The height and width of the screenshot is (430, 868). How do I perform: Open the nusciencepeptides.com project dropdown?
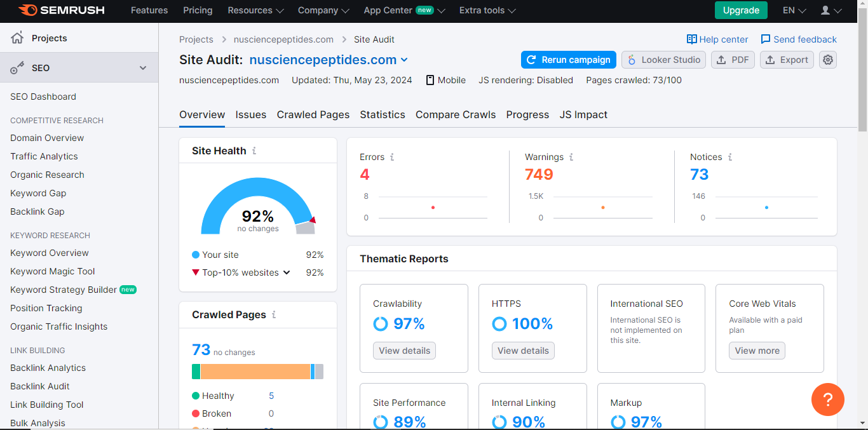pyautogui.click(x=329, y=60)
